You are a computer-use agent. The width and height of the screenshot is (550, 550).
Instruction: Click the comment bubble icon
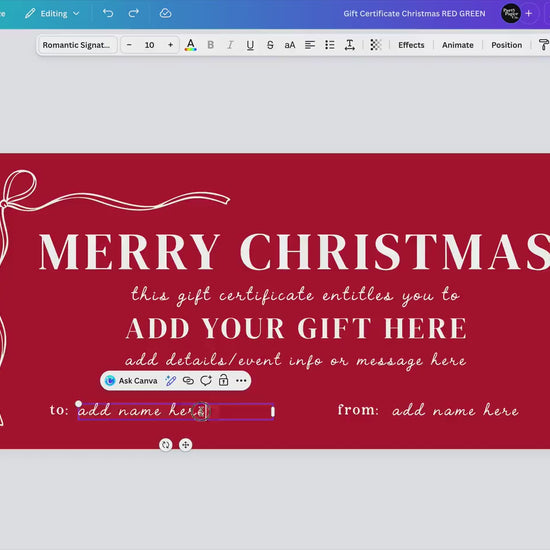[x=206, y=381]
